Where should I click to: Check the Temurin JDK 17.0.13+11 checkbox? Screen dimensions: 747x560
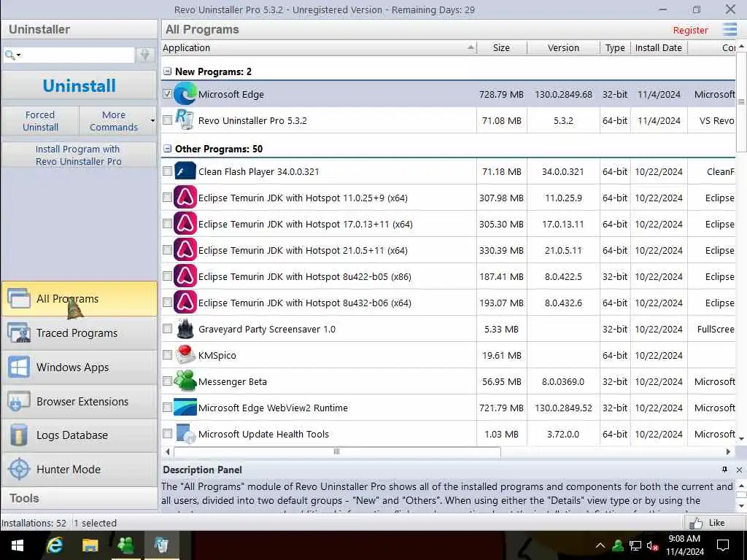(167, 224)
